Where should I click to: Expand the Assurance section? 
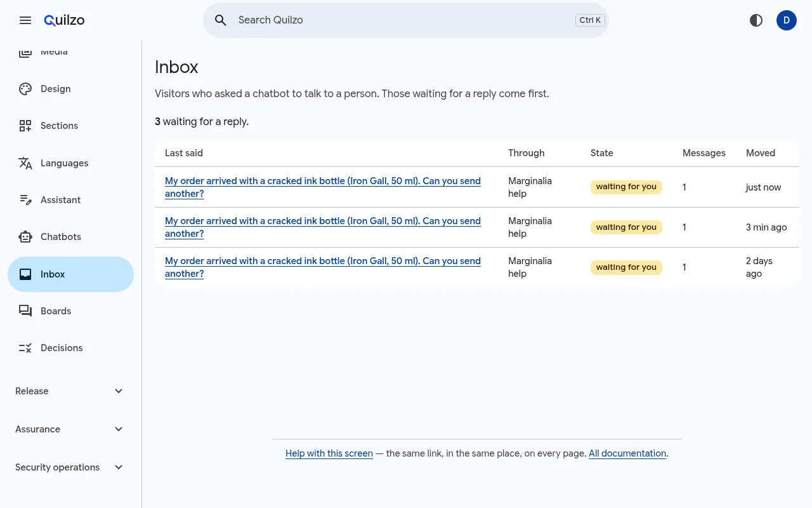click(x=70, y=429)
